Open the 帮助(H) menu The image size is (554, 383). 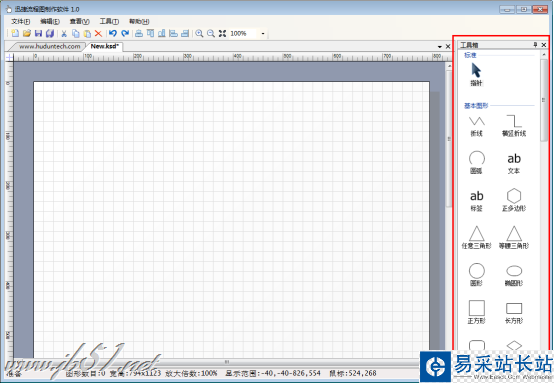pyautogui.click(x=139, y=22)
